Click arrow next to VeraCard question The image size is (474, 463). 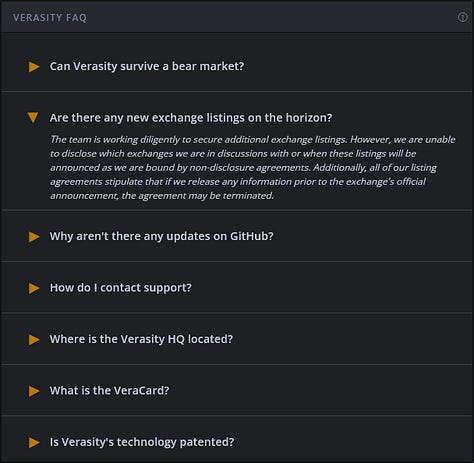(34, 391)
